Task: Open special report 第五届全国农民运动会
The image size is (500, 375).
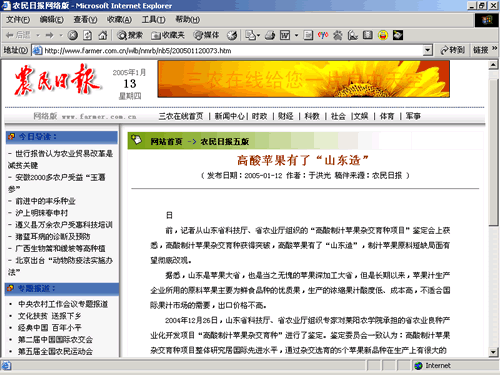Action: coord(55,352)
